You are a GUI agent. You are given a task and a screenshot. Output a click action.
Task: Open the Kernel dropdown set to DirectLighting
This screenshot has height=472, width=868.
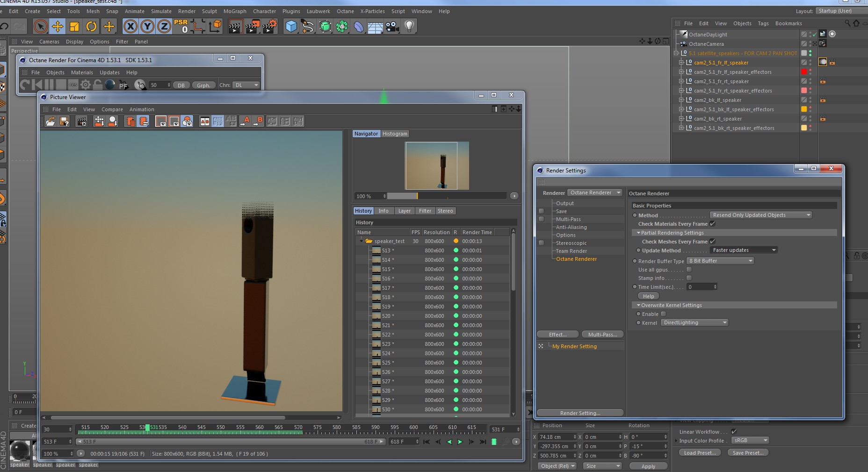pyautogui.click(x=694, y=322)
